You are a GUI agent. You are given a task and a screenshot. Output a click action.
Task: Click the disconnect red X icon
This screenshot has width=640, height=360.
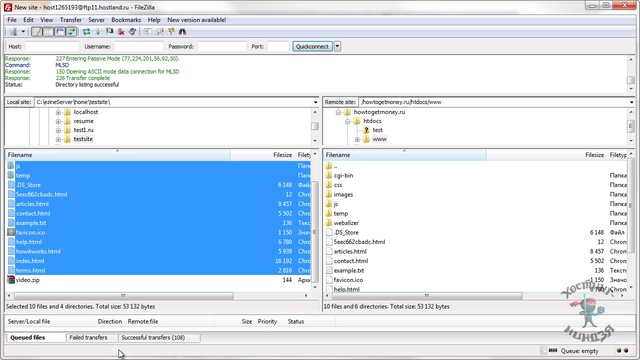[x=121, y=31]
